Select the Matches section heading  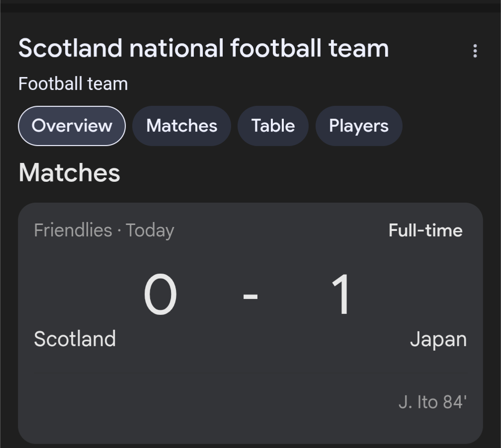click(69, 172)
